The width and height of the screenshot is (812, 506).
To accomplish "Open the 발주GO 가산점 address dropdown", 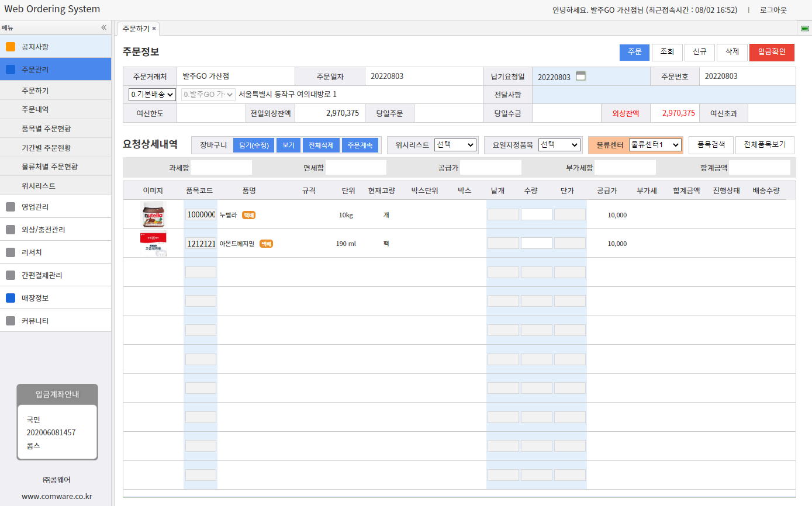I will (209, 94).
